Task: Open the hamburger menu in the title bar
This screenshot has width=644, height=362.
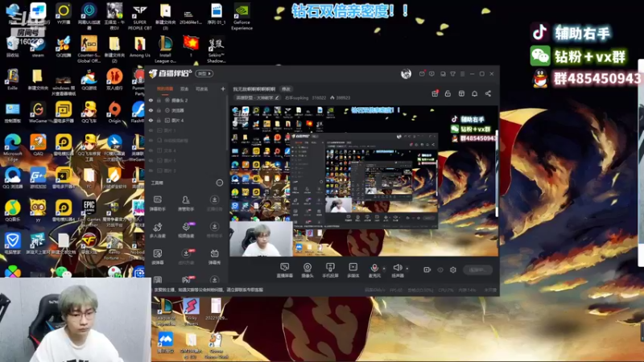Action: click(462, 74)
